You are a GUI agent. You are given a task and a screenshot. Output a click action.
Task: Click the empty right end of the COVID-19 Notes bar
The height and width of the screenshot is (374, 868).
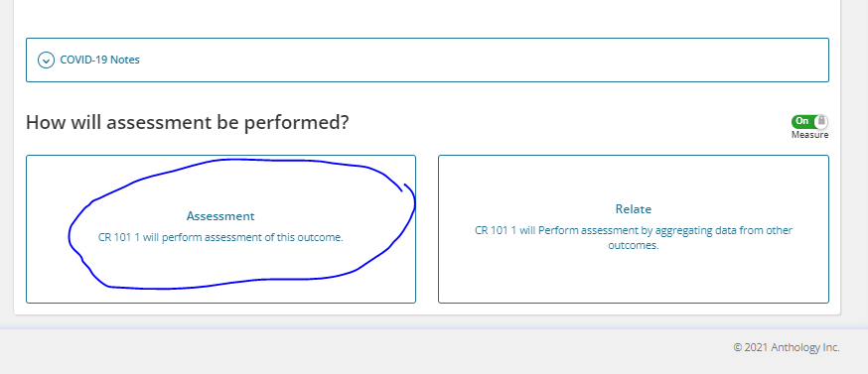(x=720, y=60)
